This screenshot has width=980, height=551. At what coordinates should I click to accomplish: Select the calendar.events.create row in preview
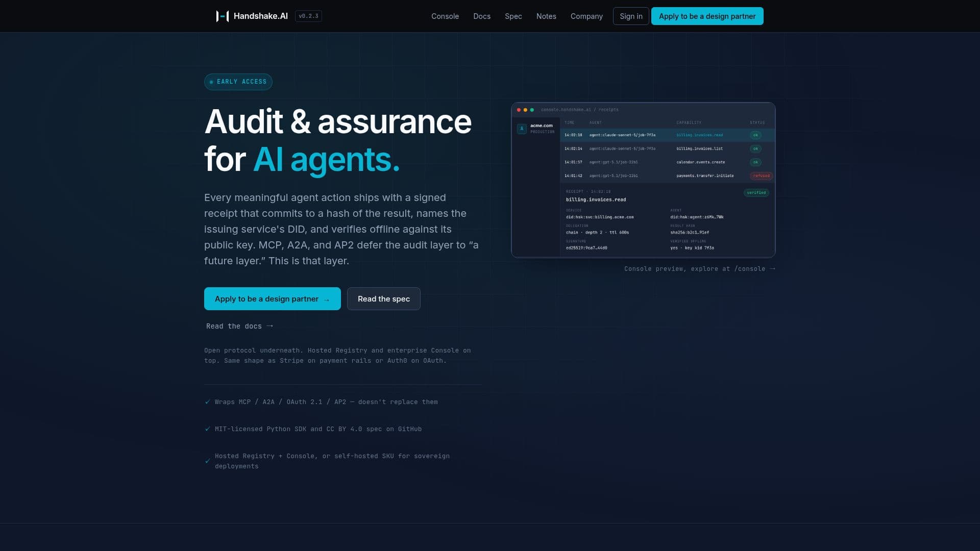click(668, 162)
